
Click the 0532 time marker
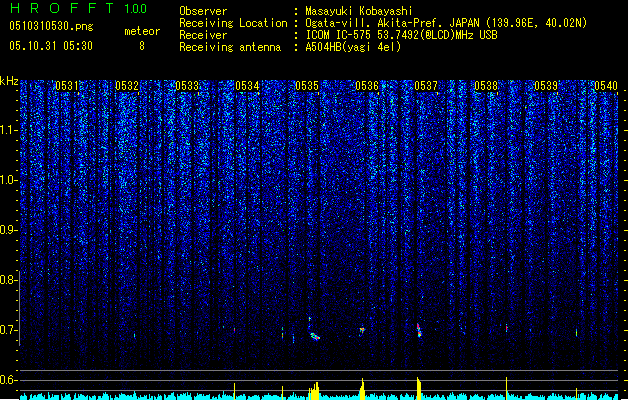click(x=127, y=86)
